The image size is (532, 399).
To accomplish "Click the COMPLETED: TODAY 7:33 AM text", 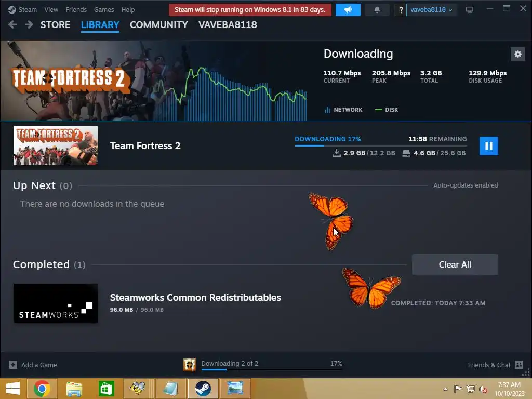I will pos(438,303).
